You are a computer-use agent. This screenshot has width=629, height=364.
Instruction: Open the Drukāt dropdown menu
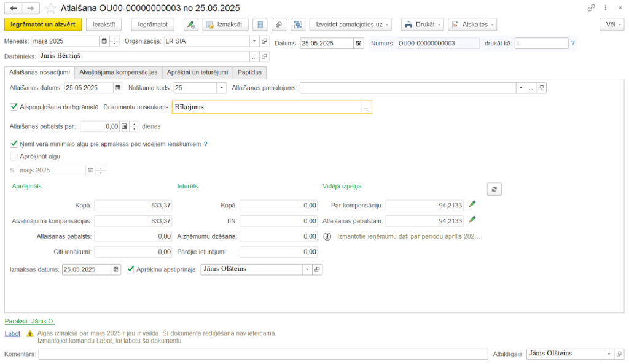click(422, 25)
